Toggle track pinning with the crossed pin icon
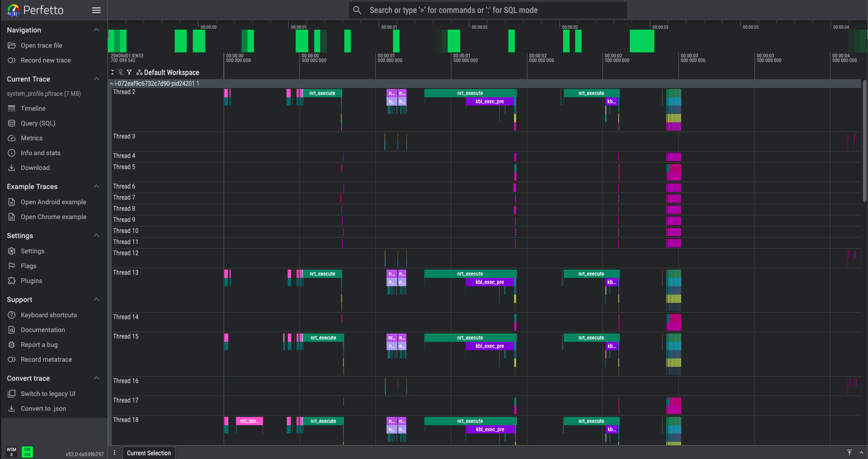The width and height of the screenshot is (868, 459). point(120,72)
